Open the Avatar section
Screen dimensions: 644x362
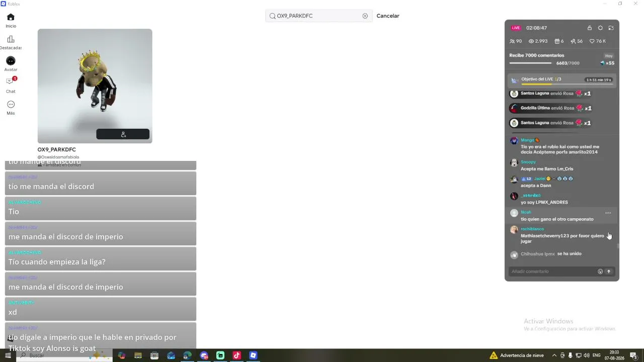click(11, 64)
